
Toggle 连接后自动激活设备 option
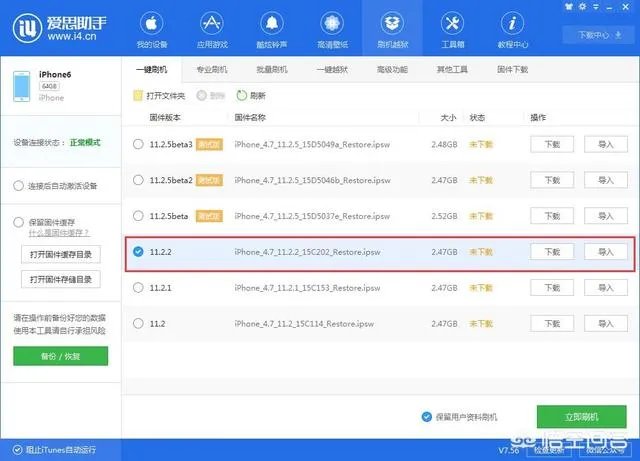pos(18,186)
